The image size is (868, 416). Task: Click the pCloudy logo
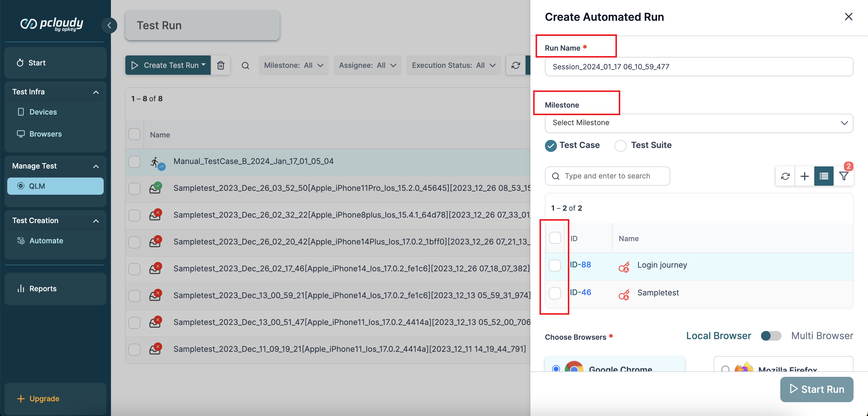52,24
